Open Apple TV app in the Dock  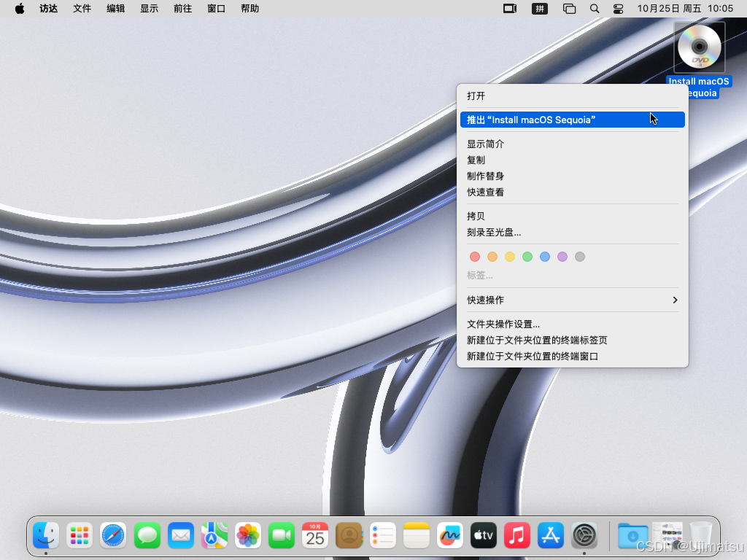tap(484, 535)
